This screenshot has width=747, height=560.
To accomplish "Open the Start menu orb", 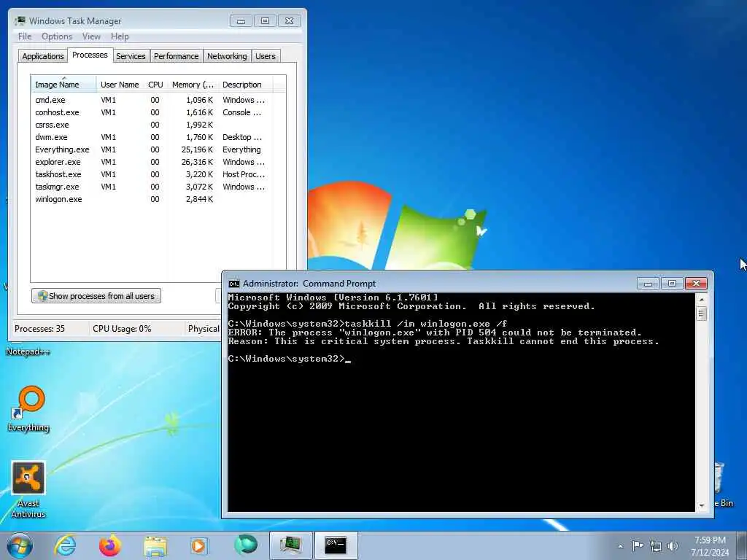I will 20,545.
